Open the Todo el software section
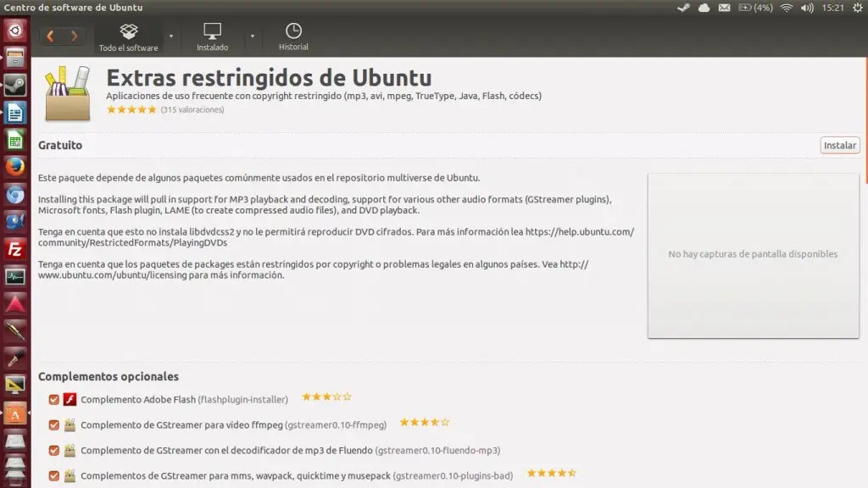Viewport: 868px width, 488px height. tap(129, 37)
